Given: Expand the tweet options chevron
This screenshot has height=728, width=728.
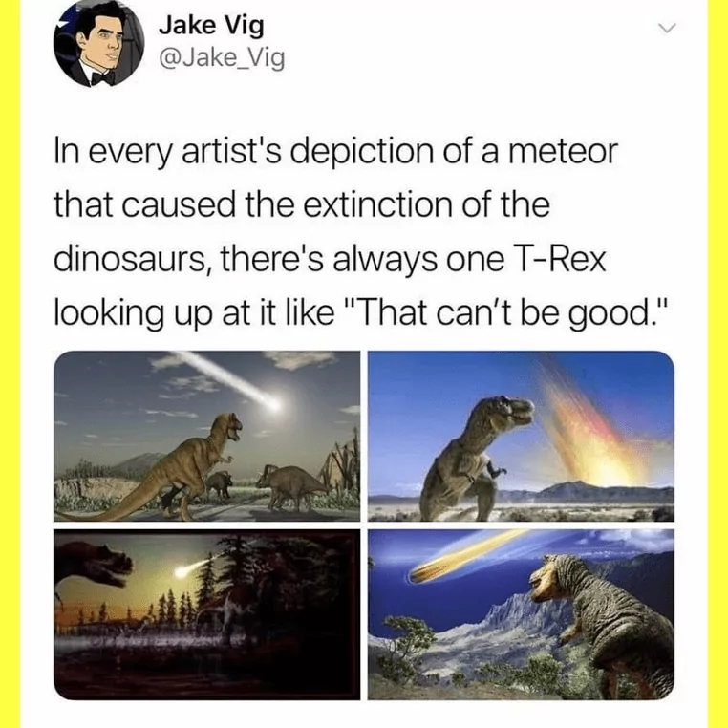Looking at the screenshot, I should click(667, 29).
